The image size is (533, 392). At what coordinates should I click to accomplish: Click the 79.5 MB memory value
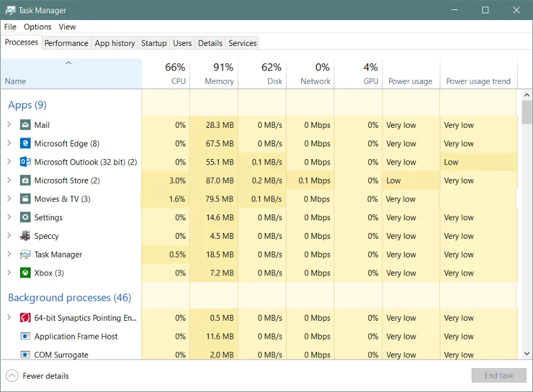pyautogui.click(x=219, y=199)
